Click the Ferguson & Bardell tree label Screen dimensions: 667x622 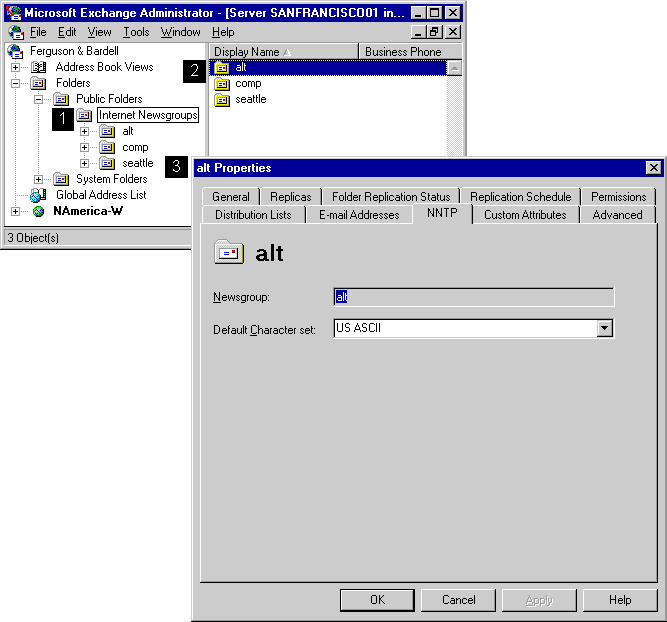(74, 51)
